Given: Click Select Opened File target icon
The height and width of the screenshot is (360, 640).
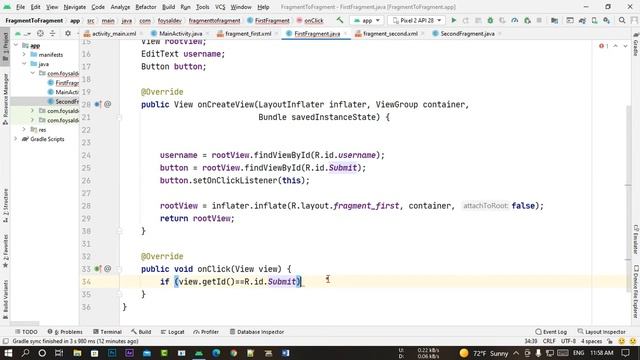Looking at the screenshot, I should 40,33.
